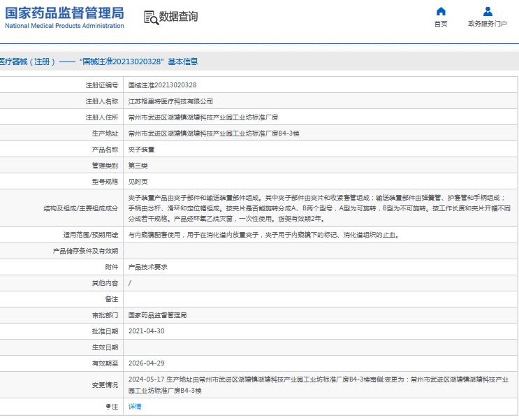Select management class 第三类
This screenshot has width=519, height=420.
tap(138, 166)
